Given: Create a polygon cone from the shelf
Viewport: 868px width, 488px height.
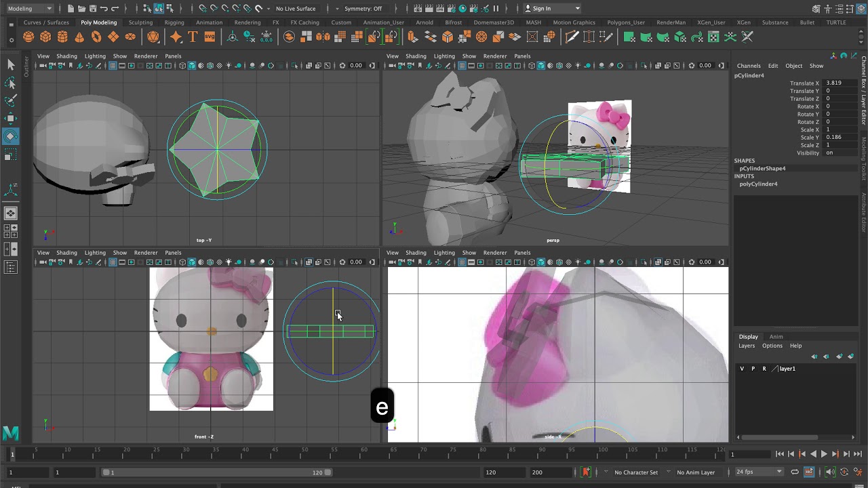Looking at the screenshot, I should (79, 37).
